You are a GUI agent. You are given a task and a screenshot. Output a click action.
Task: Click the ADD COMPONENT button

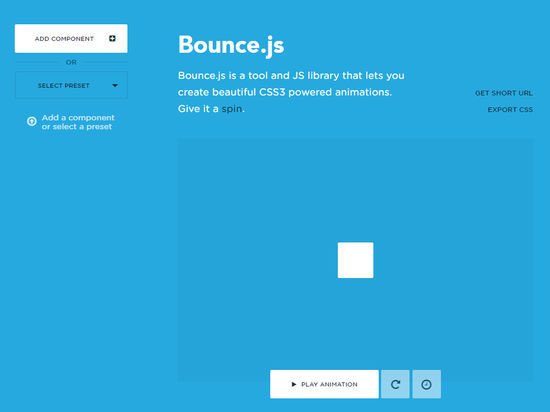71,39
